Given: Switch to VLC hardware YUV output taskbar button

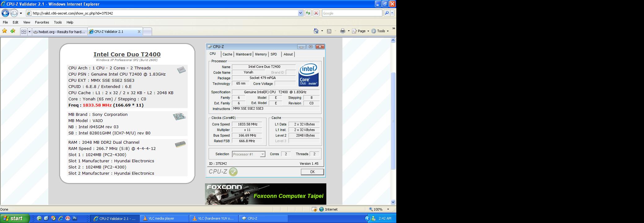Looking at the screenshot, I should 214,218.
